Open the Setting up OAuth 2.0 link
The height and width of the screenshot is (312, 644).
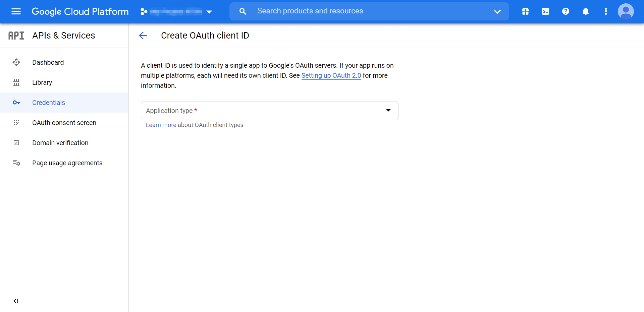(331, 75)
